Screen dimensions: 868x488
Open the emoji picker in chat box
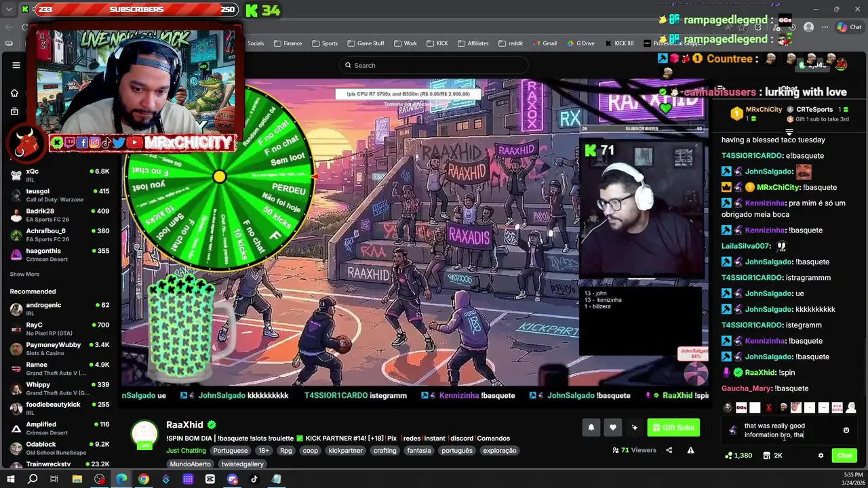pos(846,430)
